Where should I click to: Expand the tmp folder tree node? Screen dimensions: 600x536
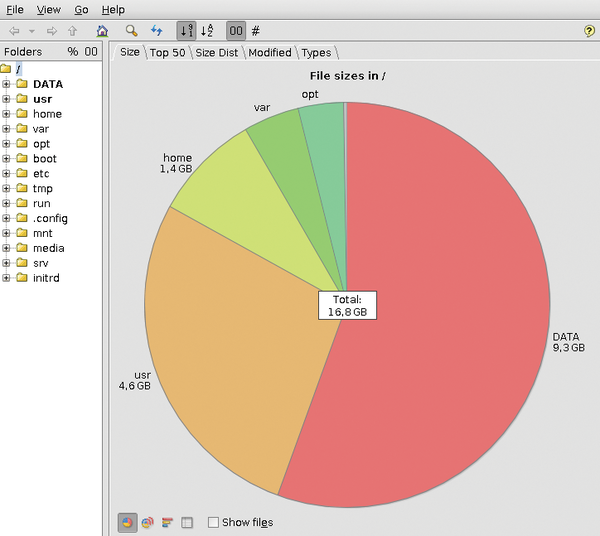click(x=6, y=188)
